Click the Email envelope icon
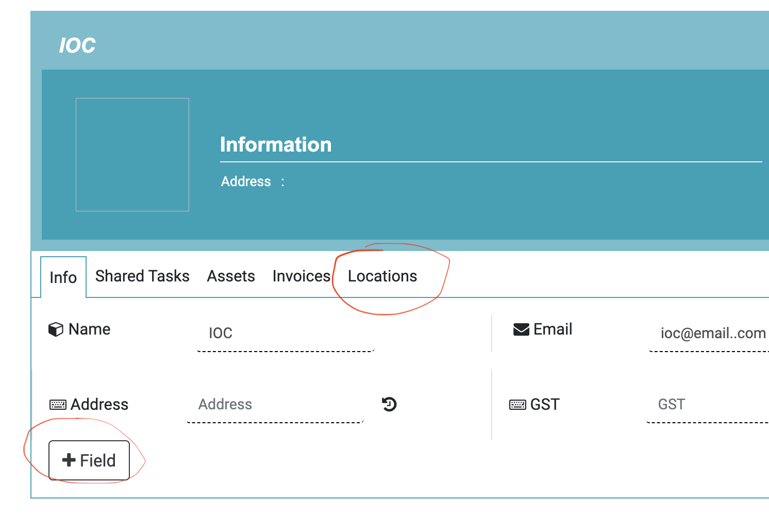The height and width of the screenshot is (532, 769). [x=520, y=328]
